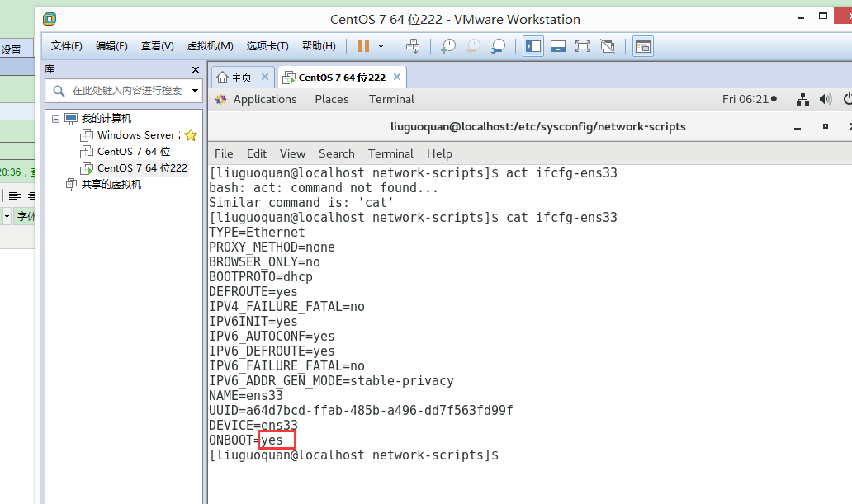The image size is (852, 504).
Task: Toggle Unity mode icon
Action: [x=608, y=46]
